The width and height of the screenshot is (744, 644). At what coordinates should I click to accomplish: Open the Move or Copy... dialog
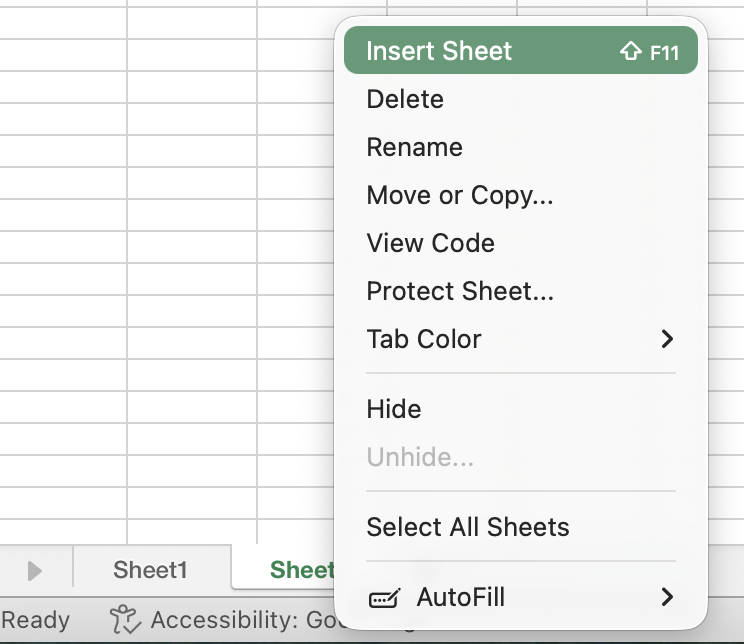(459, 195)
